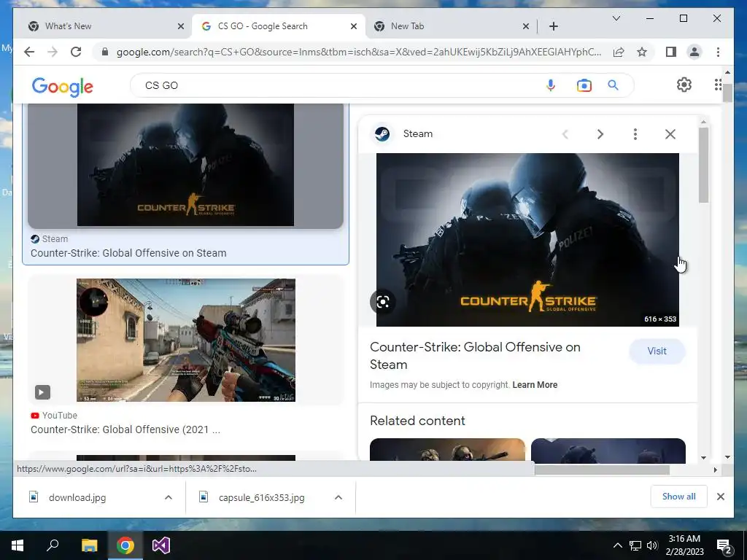Open YouTube Counter-Strike: Global Offensive (2021 result
The height and width of the screenshot is (560, 747).
(125, 429)
